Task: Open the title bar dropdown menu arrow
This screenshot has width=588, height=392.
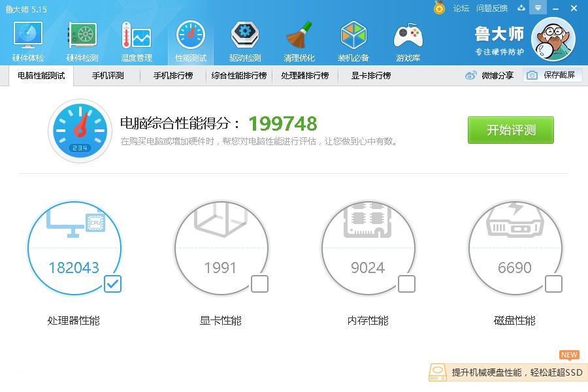Action: 538,8
